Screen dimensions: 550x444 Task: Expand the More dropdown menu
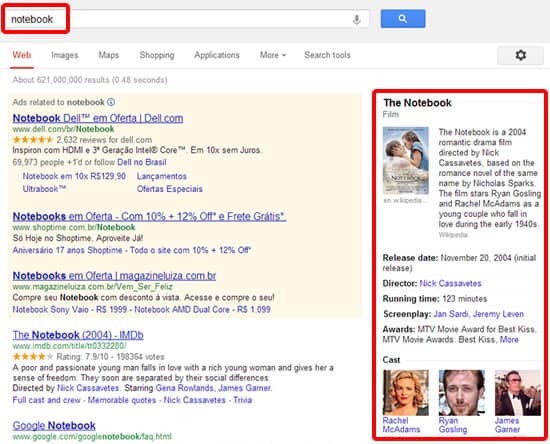pyautogui.click(x=273, y=55)
